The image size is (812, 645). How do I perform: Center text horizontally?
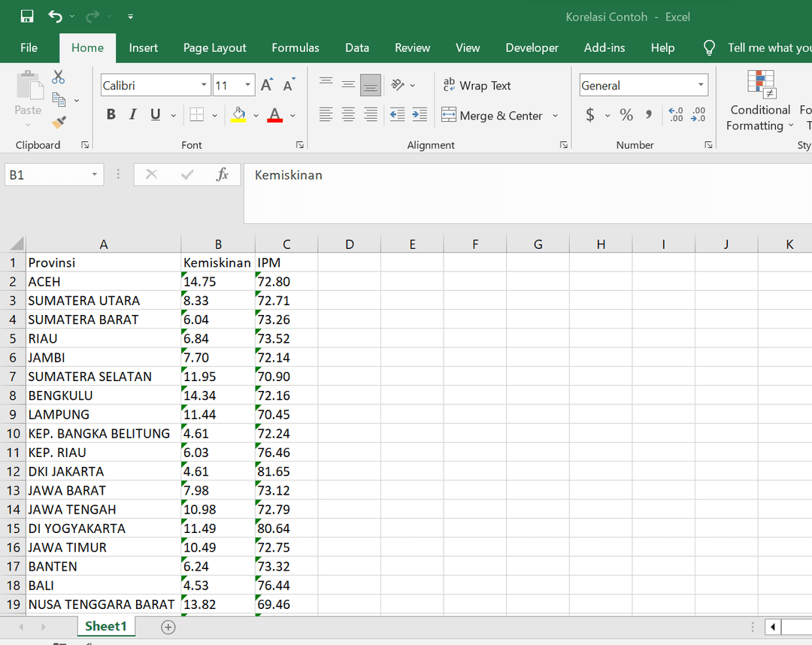348,114
